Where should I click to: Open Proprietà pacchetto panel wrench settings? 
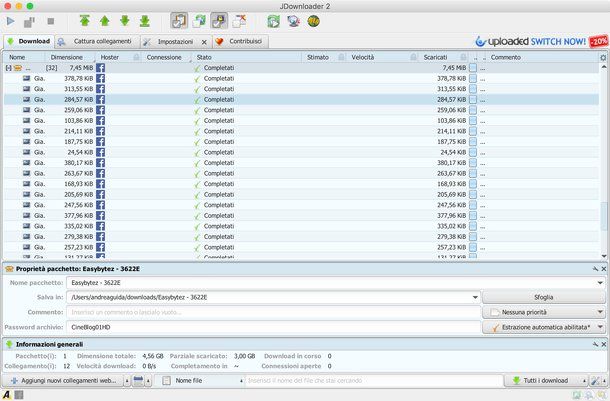pos(595,269)
